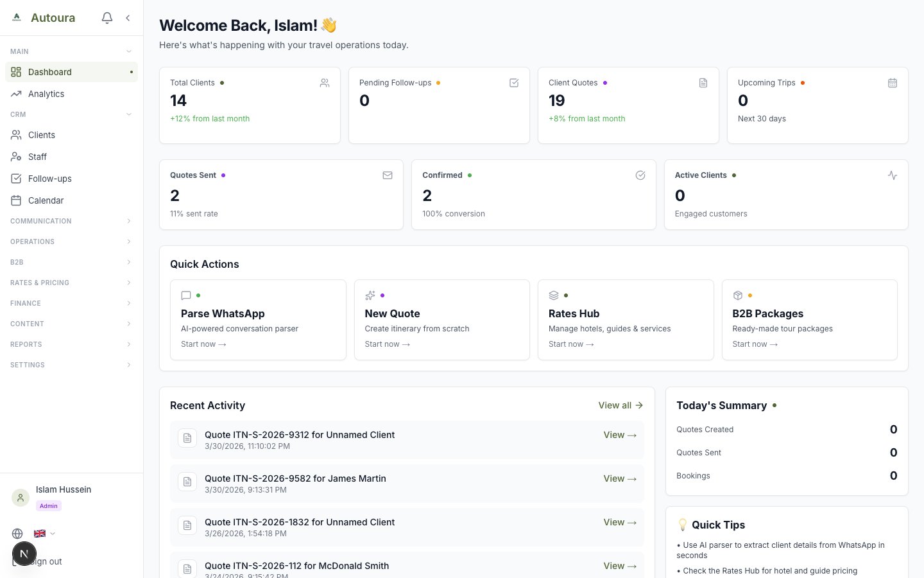The width and height of the screenshot is (924, 578).
Task: Click the document icon for quote ITN-S-2026-9312
Action: pyautogui.click(x=187, y=438)
